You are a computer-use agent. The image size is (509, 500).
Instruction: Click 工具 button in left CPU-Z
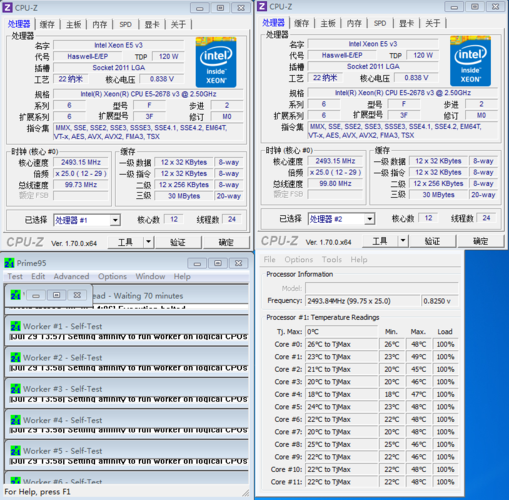[x=126, y=242]
